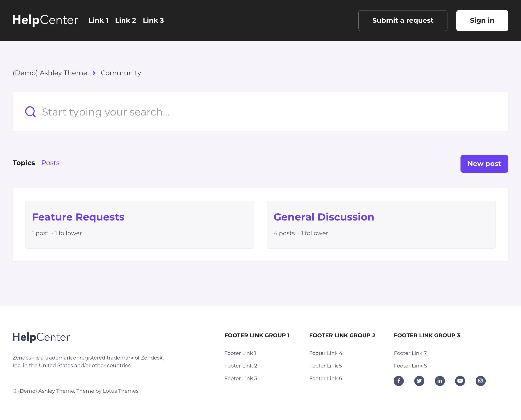Image resolution: width=521 pixels, height=420 pixels.
Task: Click the Sign in button
Action: tap(482, 21)
